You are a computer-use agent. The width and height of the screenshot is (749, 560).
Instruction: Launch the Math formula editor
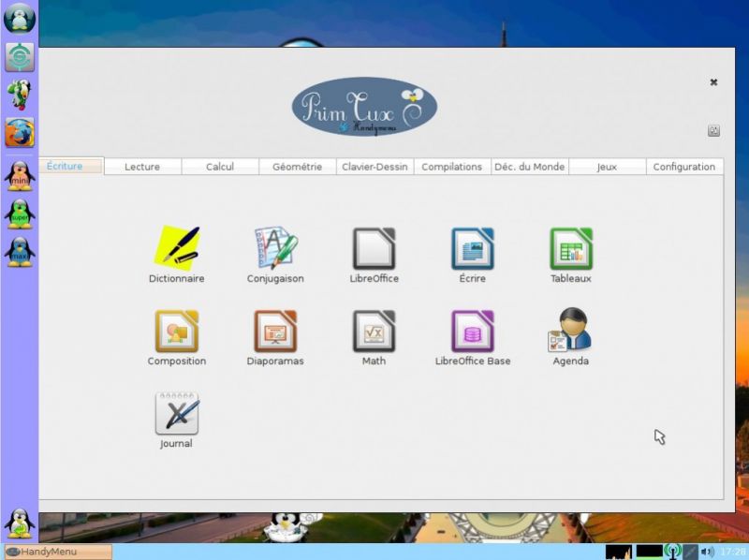pos(374,337)
